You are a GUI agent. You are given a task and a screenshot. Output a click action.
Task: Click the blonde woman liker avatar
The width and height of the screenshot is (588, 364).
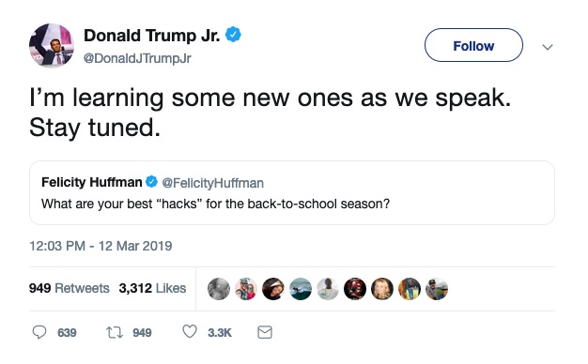coord(382,289)
